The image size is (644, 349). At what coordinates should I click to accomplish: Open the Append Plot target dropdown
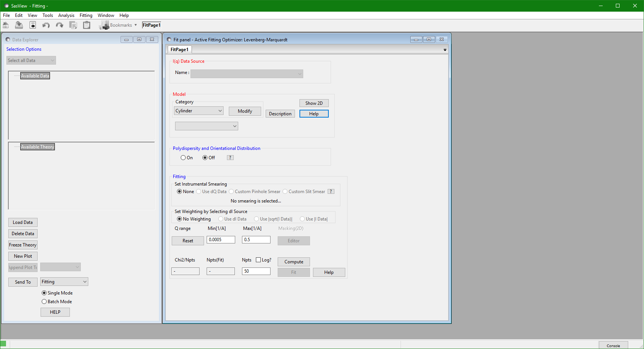pyautogui.click(x=60, y=267)
